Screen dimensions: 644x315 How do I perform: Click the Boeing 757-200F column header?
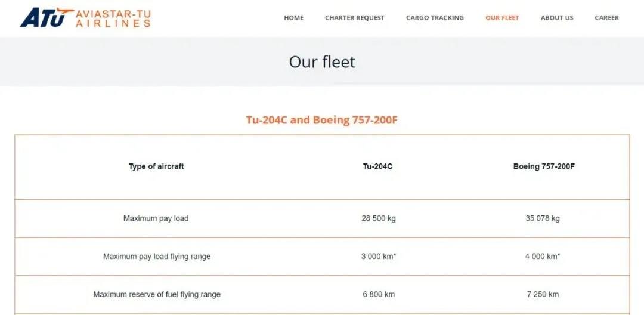[x=544, y=167]
